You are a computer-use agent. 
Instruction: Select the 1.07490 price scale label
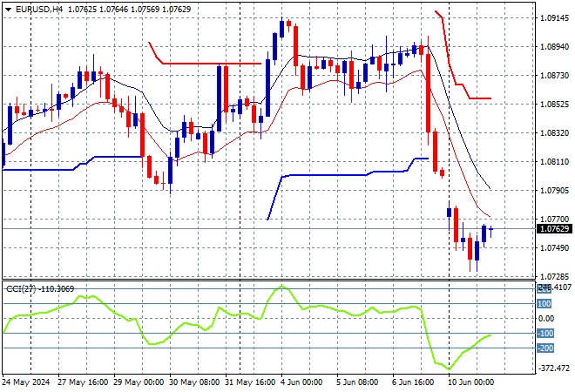pos(555,248)
